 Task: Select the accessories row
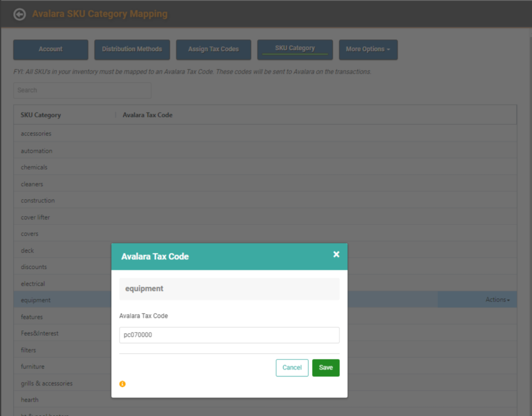pyautogui.click(x=265, y=133)
